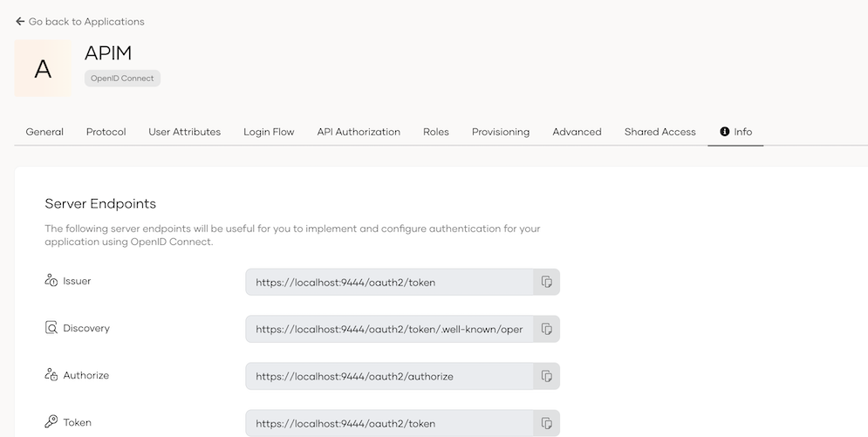
Task: Select the Login Flow tab
Action: [269, 132]
